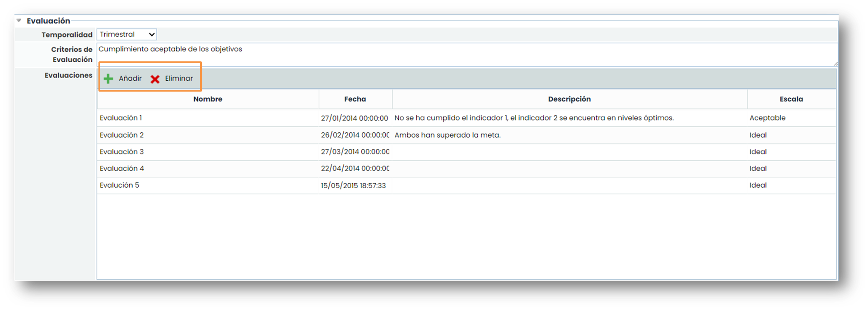Select the Evaluación 4 row name

[x=121, y=168]
